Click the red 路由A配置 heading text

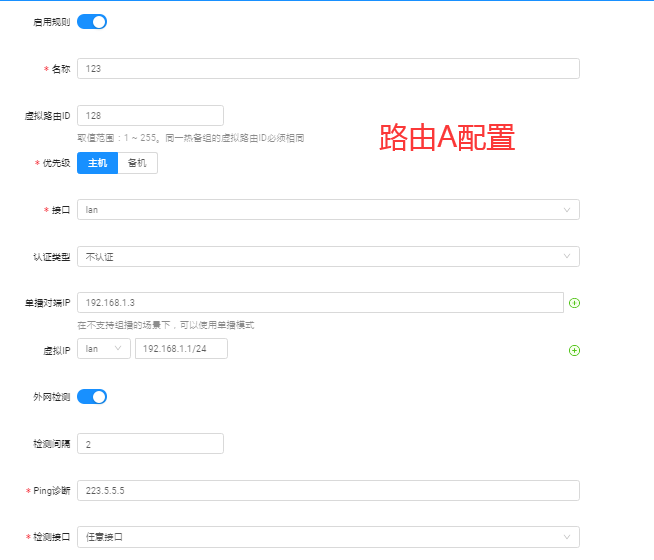pyautogui.click(x=447, y=139)
